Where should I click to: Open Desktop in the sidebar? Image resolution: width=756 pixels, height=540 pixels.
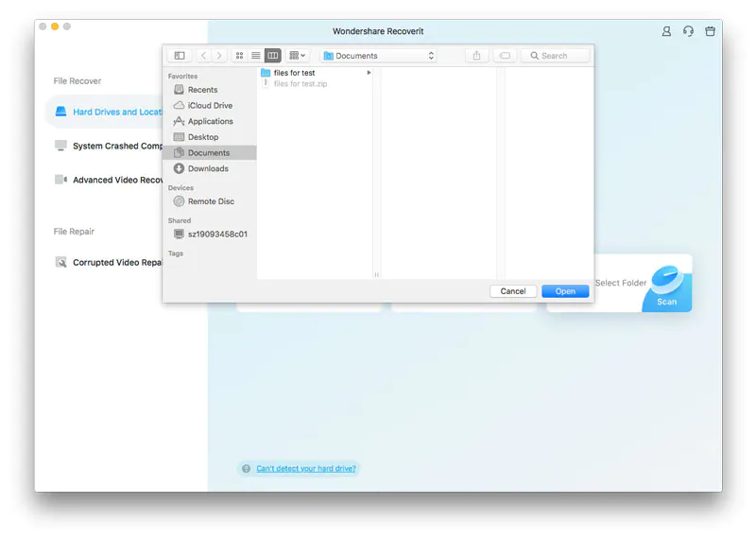point(209,137)
